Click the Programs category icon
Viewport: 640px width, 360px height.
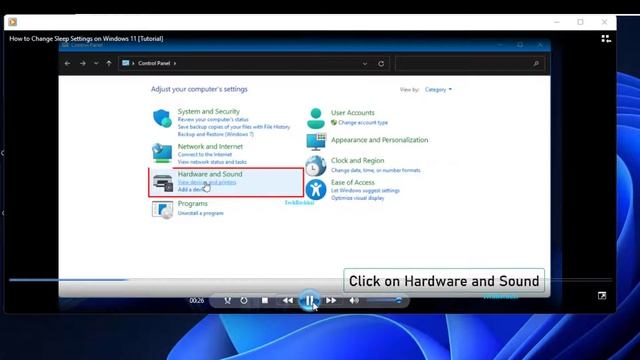tap(162, 210)
